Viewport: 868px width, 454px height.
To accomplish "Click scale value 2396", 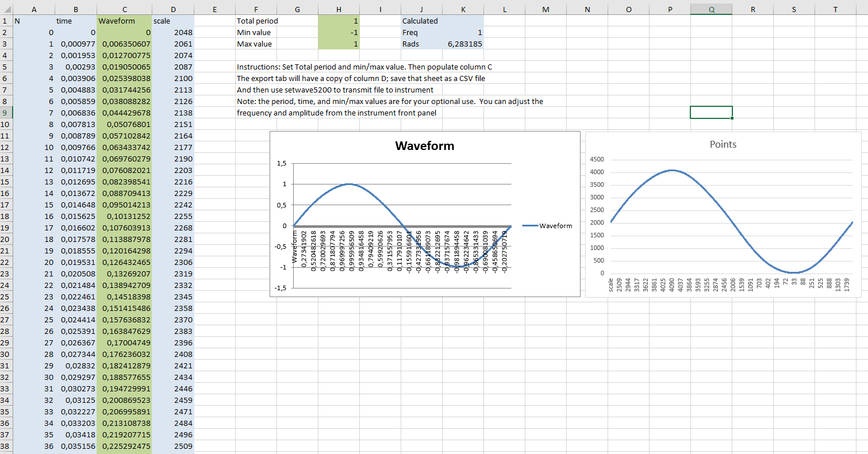I will point(173,343).
